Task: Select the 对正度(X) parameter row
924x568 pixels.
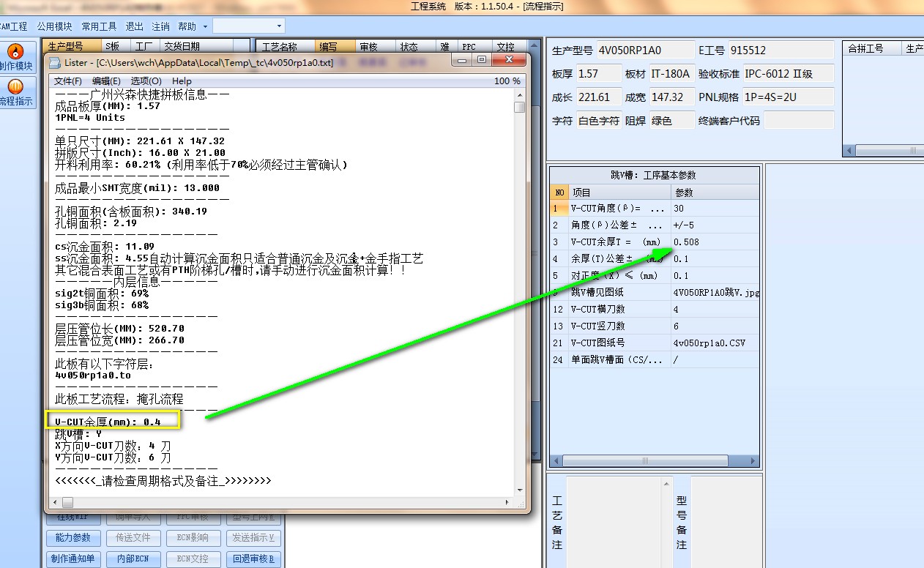Action: [x=654, y=276]
